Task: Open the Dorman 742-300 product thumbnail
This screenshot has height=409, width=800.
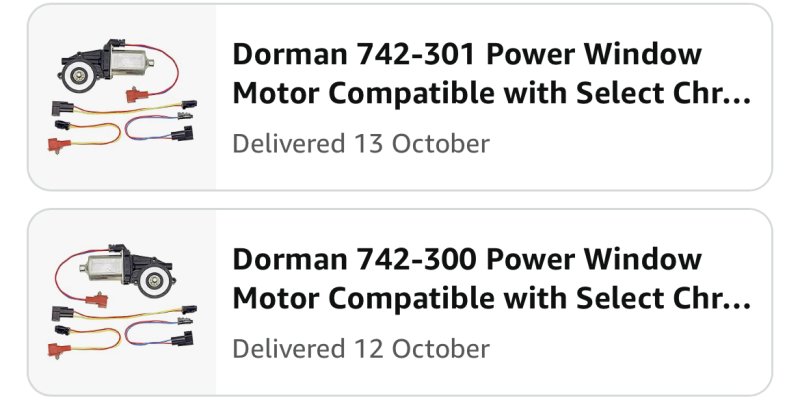Action: pyautogui.click(x=122, y=302)
